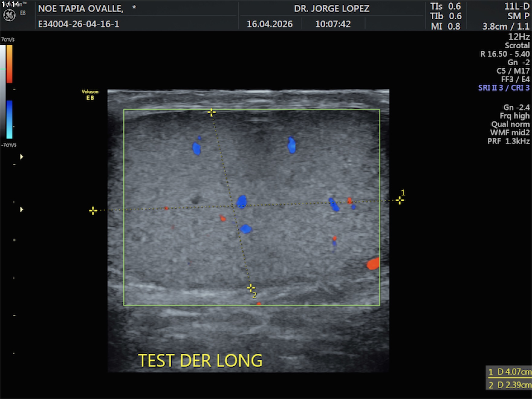532x399 pixels.
Task: Select the 2 D 2.39cm measurement result
Action: point(509,385)
